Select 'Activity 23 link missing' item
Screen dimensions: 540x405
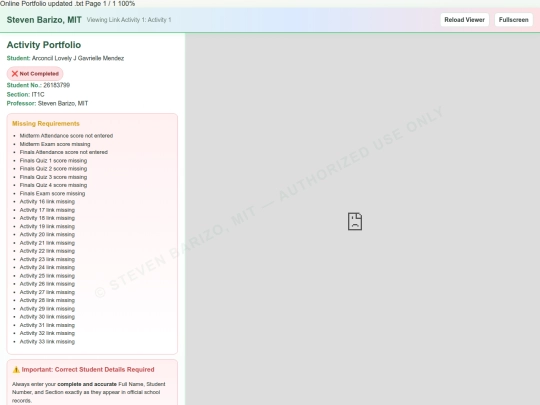point(47,259)
